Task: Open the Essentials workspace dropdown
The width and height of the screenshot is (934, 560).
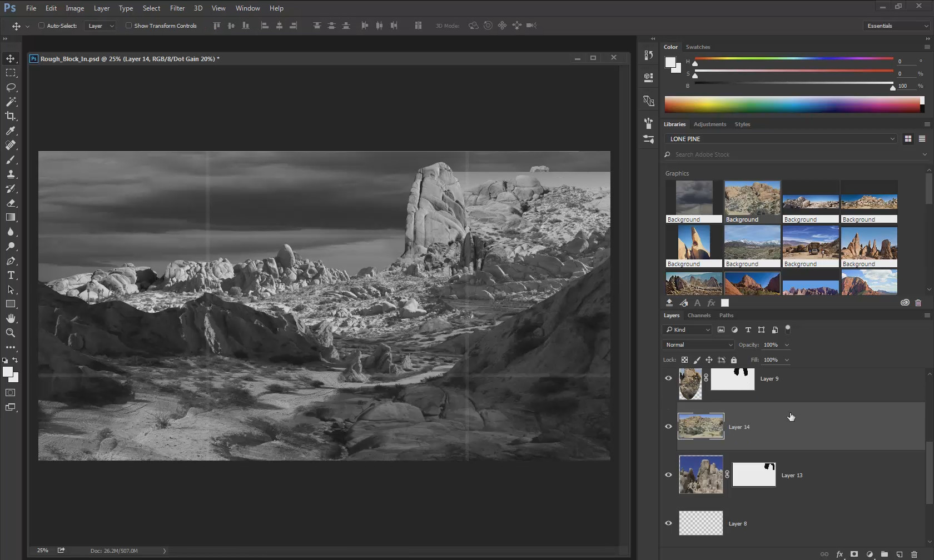Action: click(897, 26)
